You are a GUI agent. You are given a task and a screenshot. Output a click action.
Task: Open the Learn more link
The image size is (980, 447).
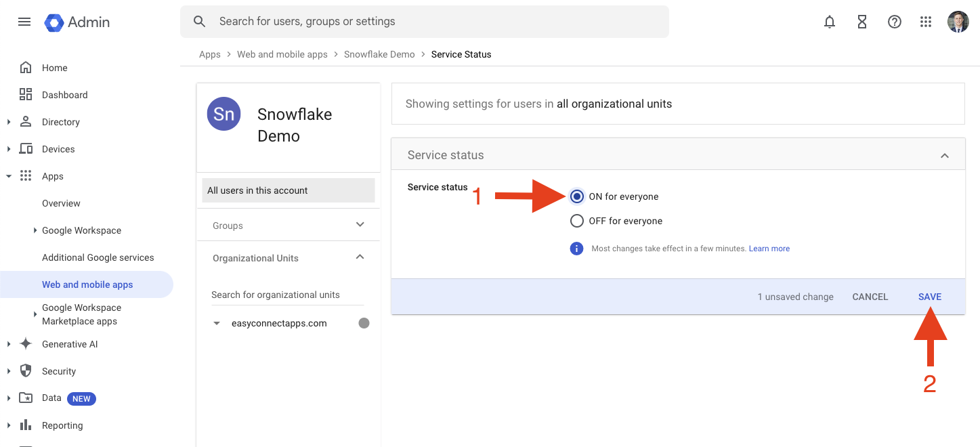(x=769, y=249)
